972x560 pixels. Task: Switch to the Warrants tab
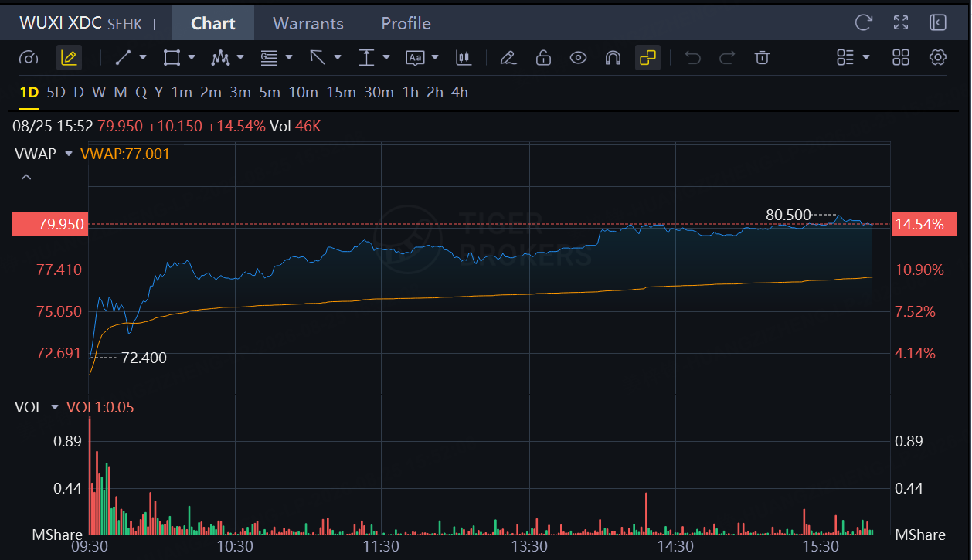click(308, 23)
